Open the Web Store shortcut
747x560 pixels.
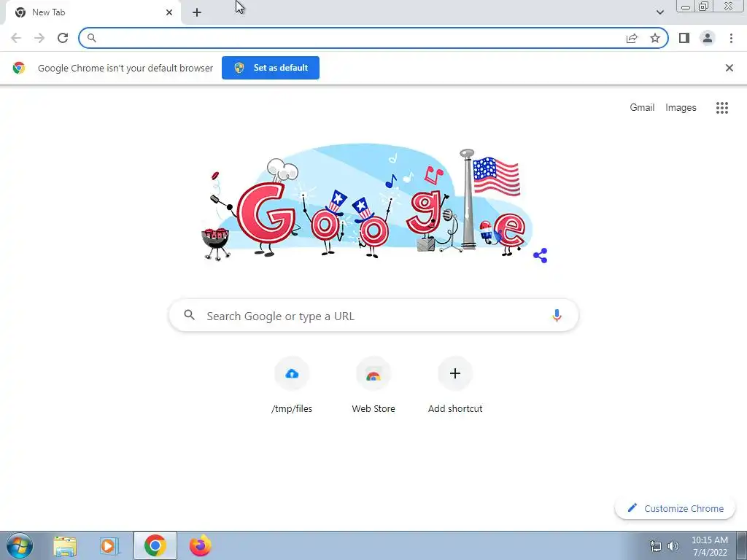point(373,384)
